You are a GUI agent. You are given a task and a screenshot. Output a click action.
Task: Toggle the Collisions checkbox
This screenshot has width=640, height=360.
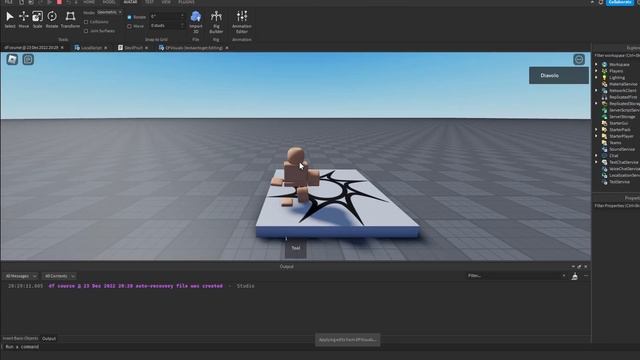point(86,22)
